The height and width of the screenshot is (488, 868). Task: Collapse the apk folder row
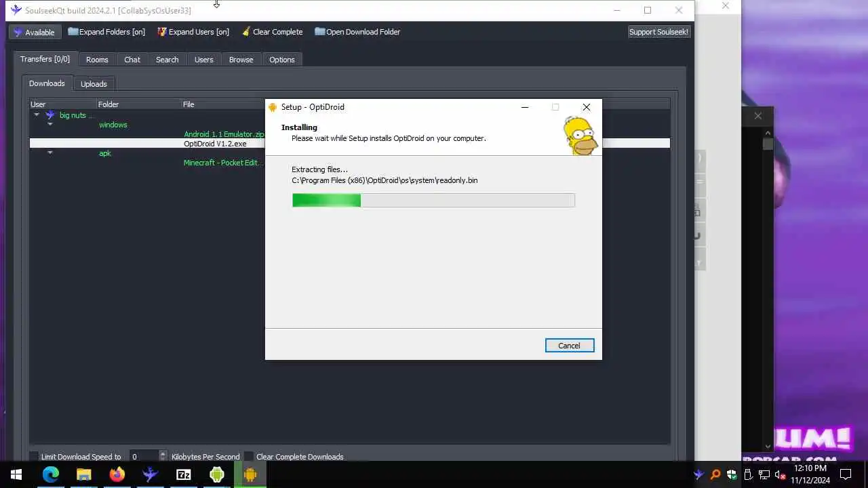point(50,153)
